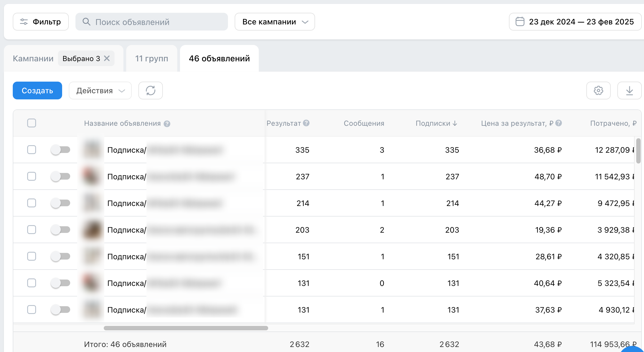Open the Фильтр options
Screen dimensions: 644x352
tap(41, 22)
